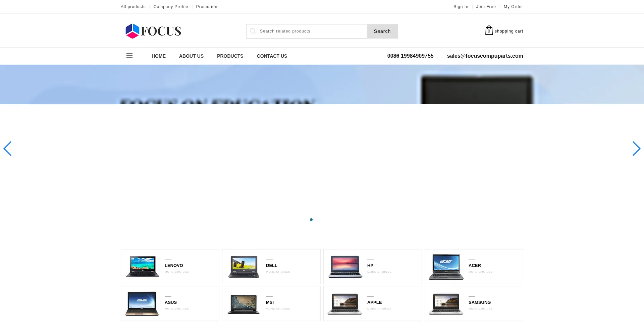Viewport: 644px width, 333px height.
Task: Go to CONTACT US page
Action: [272, 56]
